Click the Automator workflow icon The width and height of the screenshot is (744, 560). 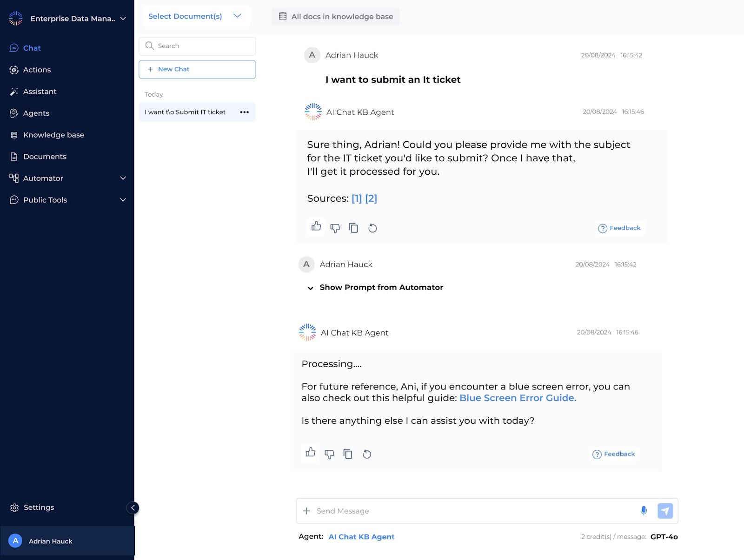click(x=14, y=178)
